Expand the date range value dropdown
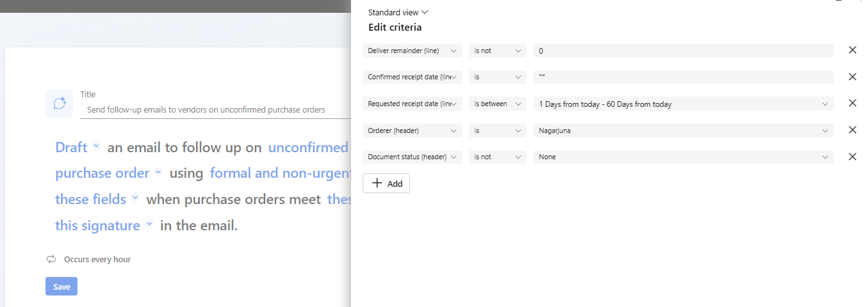Image resolution: width=868 pixels, height=307 pixels. pyautogui.click(x=683, y=104)
